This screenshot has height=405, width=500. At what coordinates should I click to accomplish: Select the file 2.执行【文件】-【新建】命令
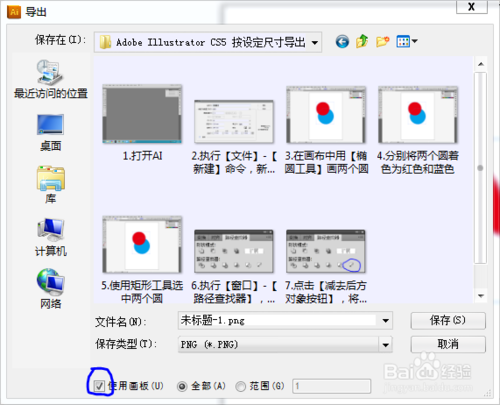(234, 137)
